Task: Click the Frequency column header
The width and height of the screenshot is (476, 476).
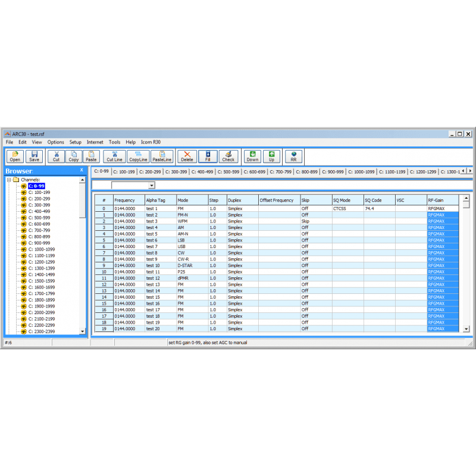Action: [129, 201]
